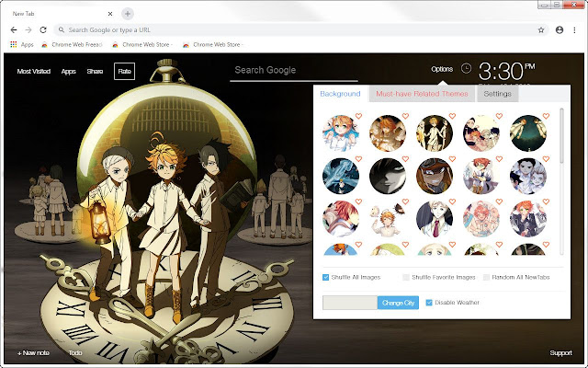Click the Rate button
Viewport: 588px width, 368px height.
125,72
